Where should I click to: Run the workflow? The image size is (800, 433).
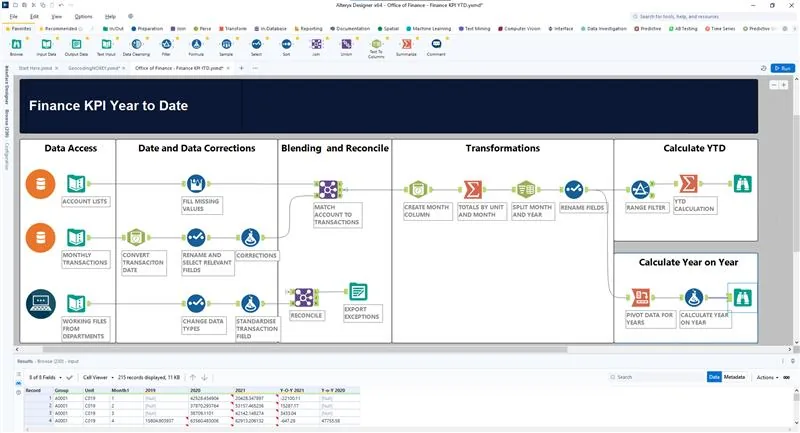point(782,68)
